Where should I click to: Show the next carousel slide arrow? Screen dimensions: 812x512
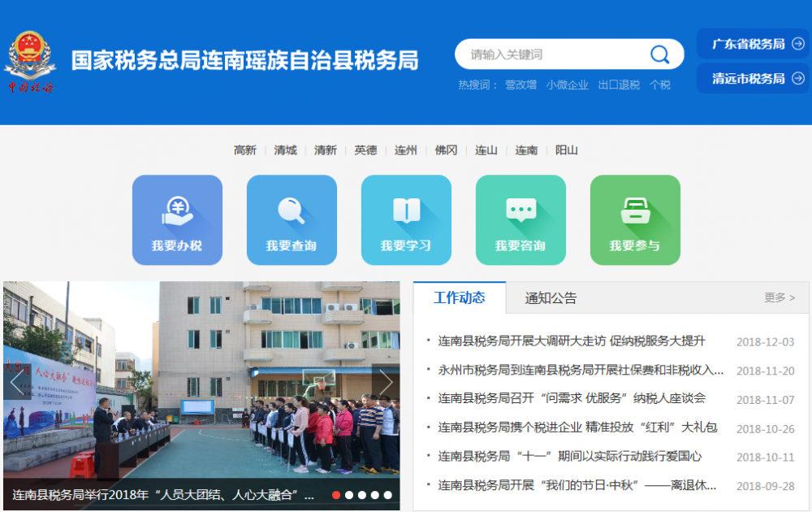tap(386, 382)
